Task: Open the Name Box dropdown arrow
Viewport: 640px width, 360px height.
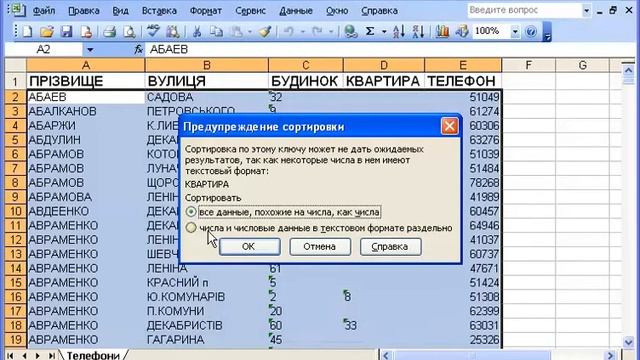Action: pyautogui.click(x=90, y=50)
